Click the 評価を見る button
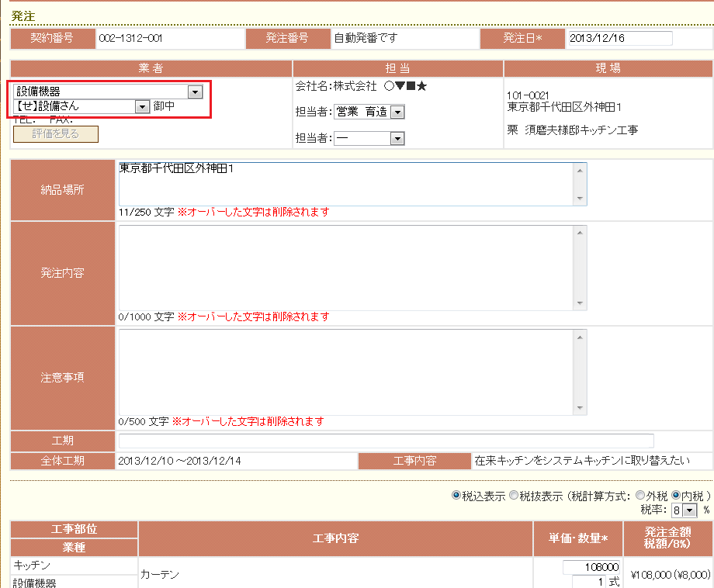The image size is (714, 588). click(56, 133)
